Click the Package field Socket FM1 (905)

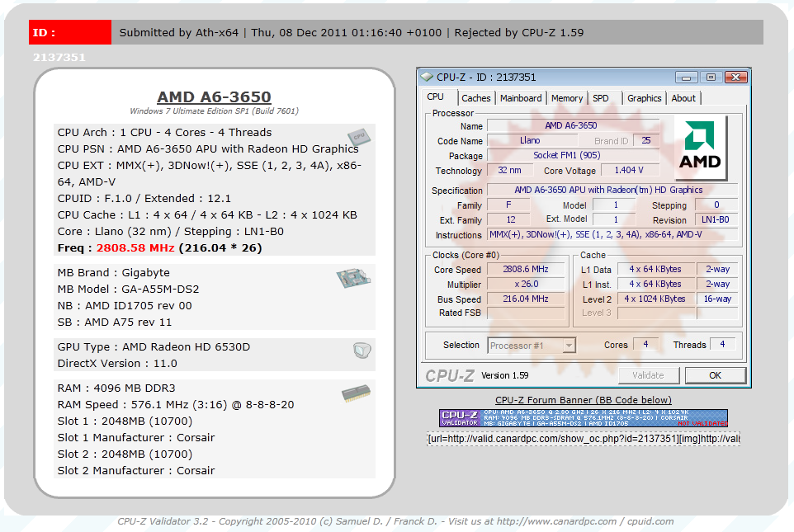point(572,155)
